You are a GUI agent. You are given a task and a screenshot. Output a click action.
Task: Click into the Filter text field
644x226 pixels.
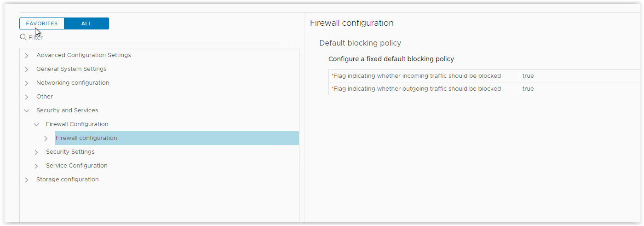(x=157, y=37)
